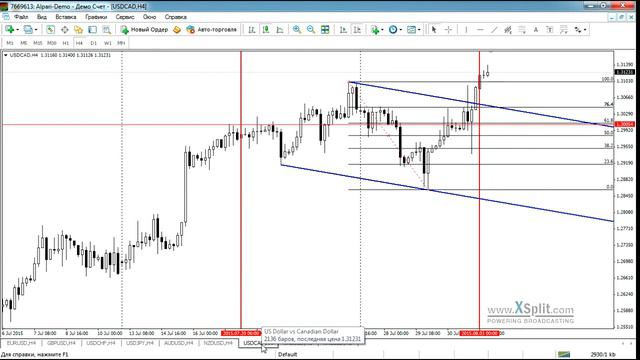This screenshot has height=360, width=640.
Task: Switch to the AUDUSD,H4 chart tab
Action: click(x=179, y=343)
